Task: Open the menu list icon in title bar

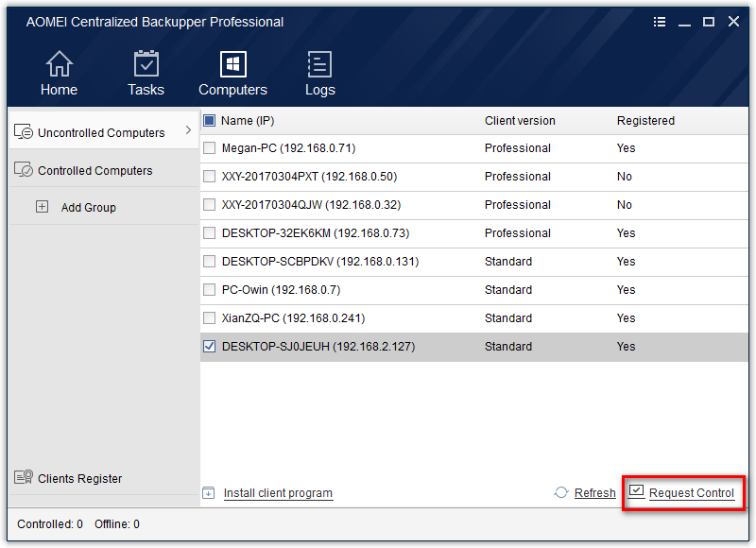Action: (x=660, y=22)
